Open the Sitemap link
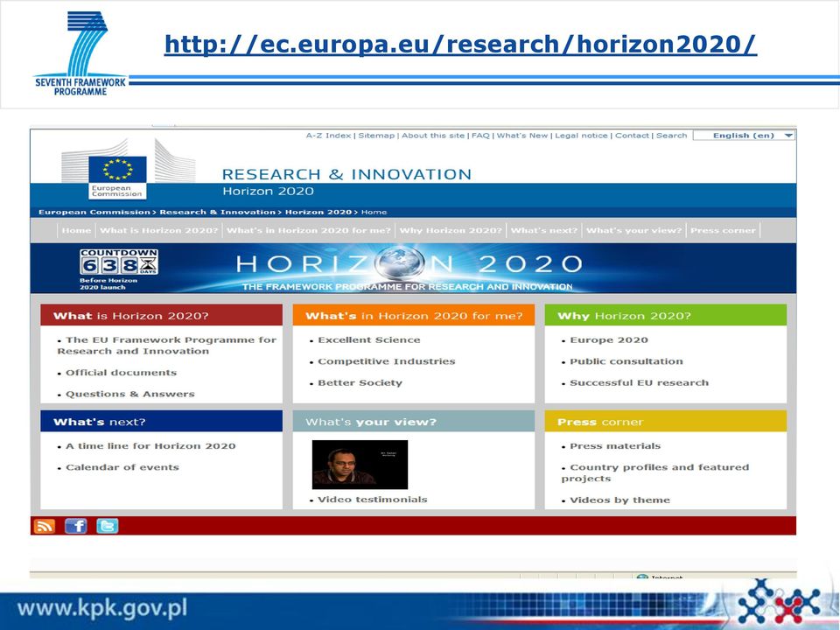This screenshot has height=630, width=840. pos(376,136)
